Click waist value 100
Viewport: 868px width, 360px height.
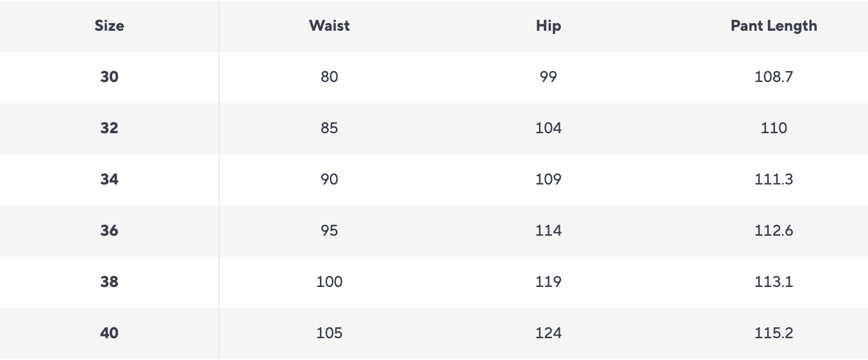329,282
